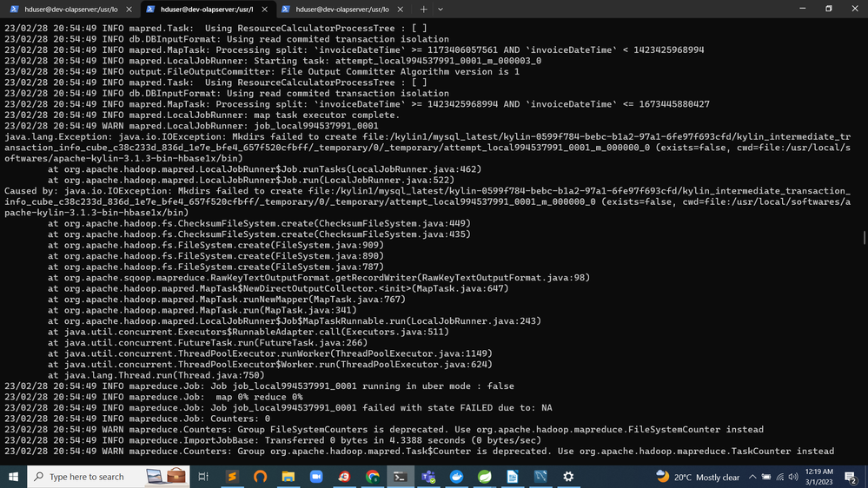Show hidden system tray icons

point(752,477)
